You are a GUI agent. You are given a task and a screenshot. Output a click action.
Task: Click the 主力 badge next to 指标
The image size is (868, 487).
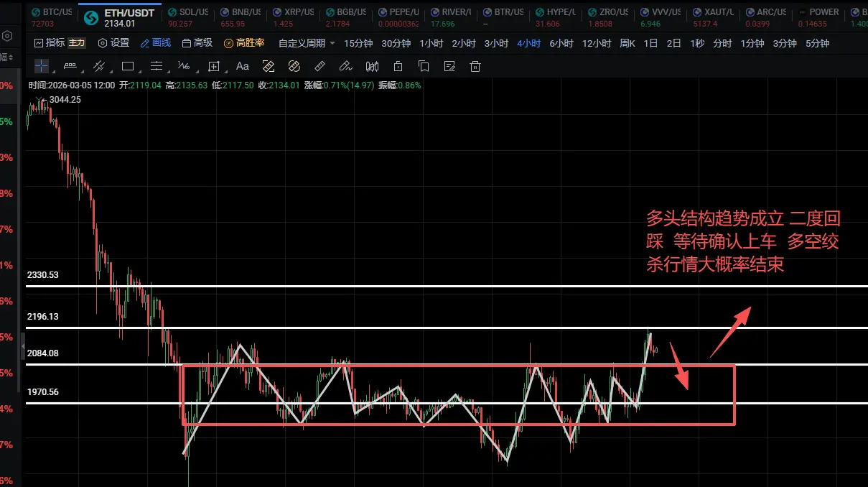(x=76, y=43)
